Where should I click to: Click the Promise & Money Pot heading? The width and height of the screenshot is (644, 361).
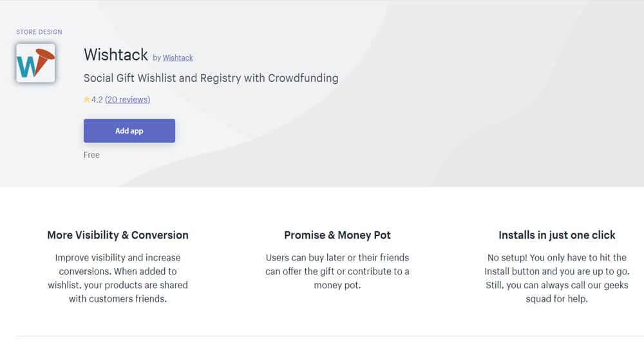337,235
